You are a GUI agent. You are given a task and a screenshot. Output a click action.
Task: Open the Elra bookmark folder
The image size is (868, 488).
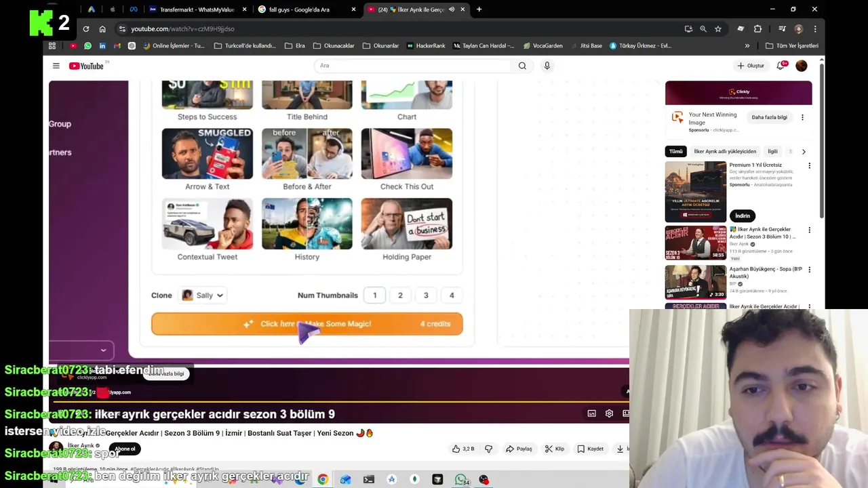tap(294, 46)
